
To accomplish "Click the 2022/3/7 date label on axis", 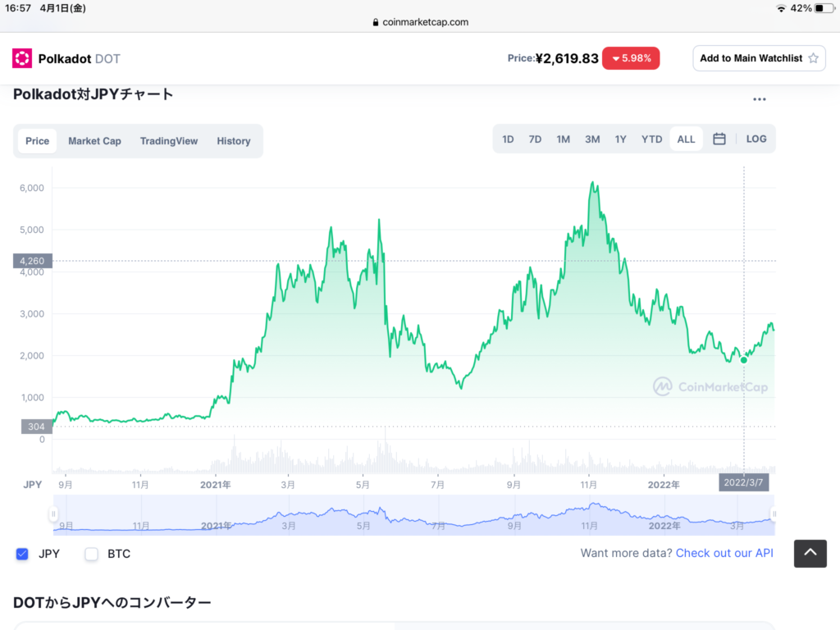I will 743,482.
